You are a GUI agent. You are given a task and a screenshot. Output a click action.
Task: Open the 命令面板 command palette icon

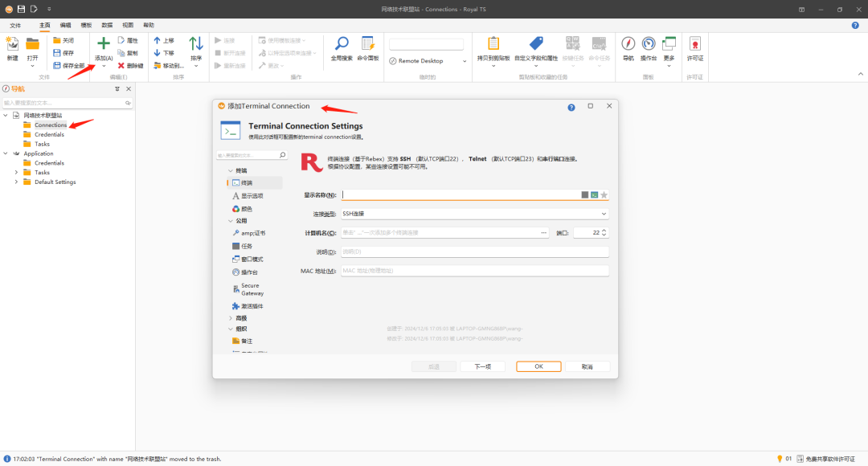367,43
